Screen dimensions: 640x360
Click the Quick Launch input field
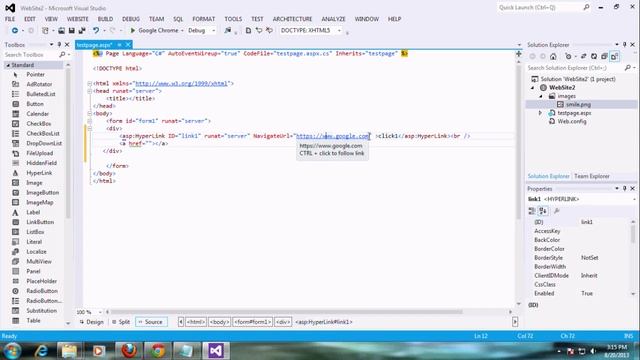pos(540,7)
